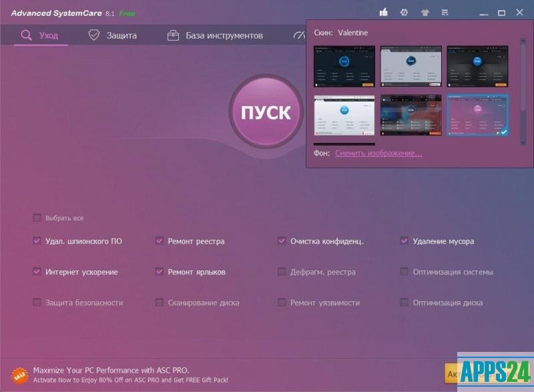The image size is (534, 392).
Task: Select the Valentine purple skin thumbnail
Action: click(477, 115)
